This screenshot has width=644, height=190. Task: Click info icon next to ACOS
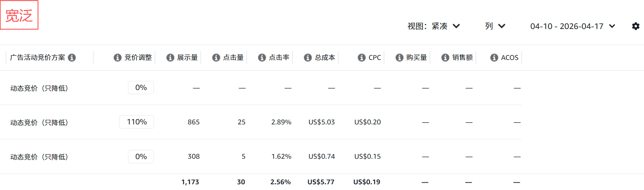coord(494,58)
